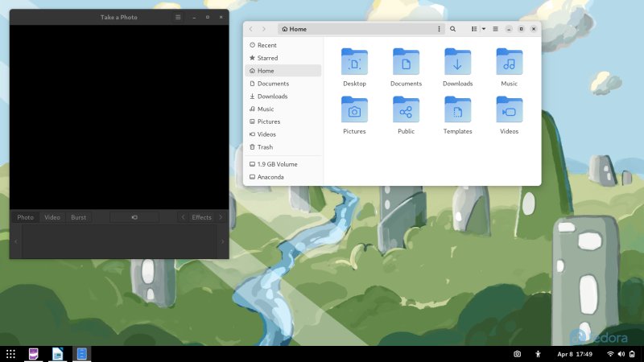The height and width of the screenshot is (362, 644).
Task: Close the Take a Photo window
Action: point(221,17)
